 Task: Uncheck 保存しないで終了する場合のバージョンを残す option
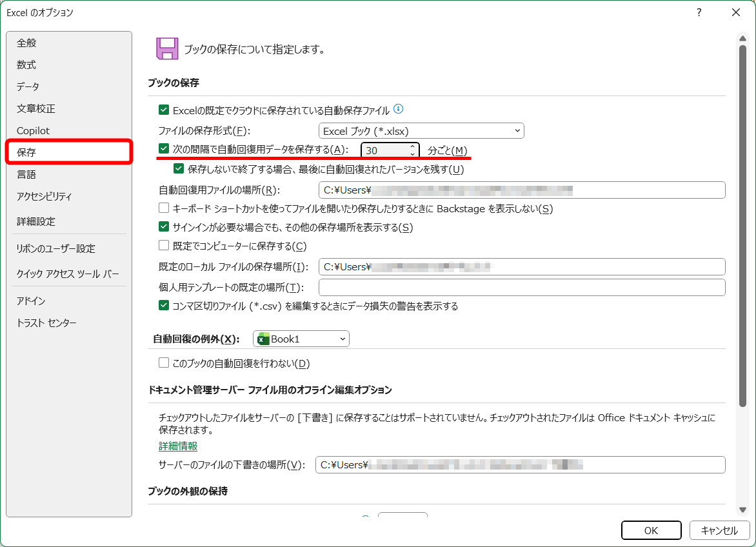178,168
